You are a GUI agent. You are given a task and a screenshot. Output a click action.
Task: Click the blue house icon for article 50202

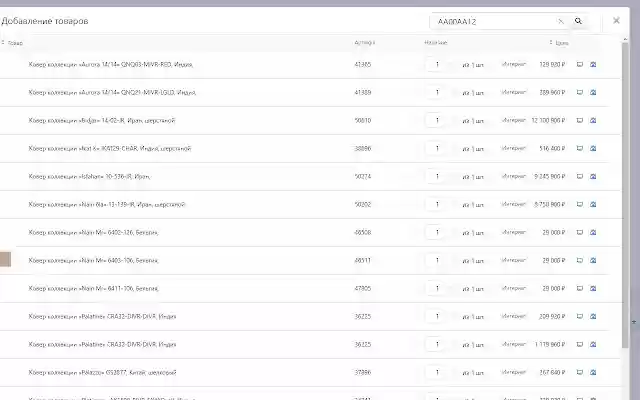593,204
